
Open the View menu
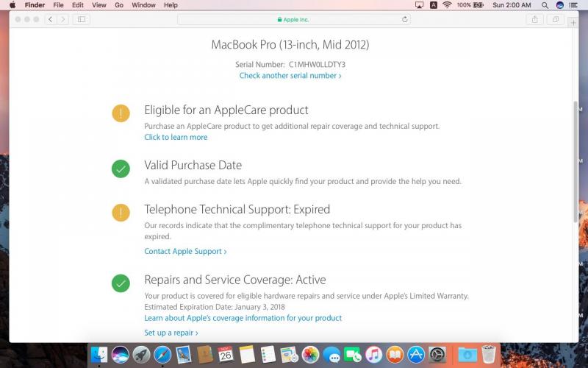[x=99, y=5]
